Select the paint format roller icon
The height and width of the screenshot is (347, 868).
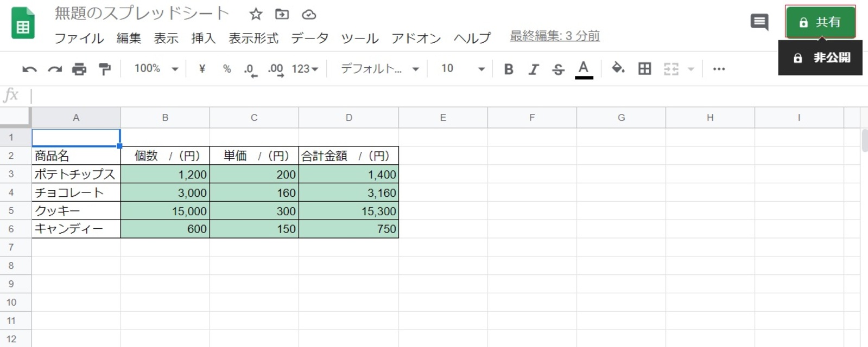point(104,69)
